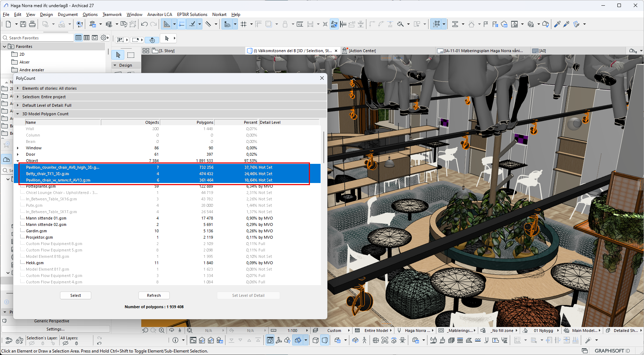
Task: Click the Undo arrow icon
Action: 144,24
